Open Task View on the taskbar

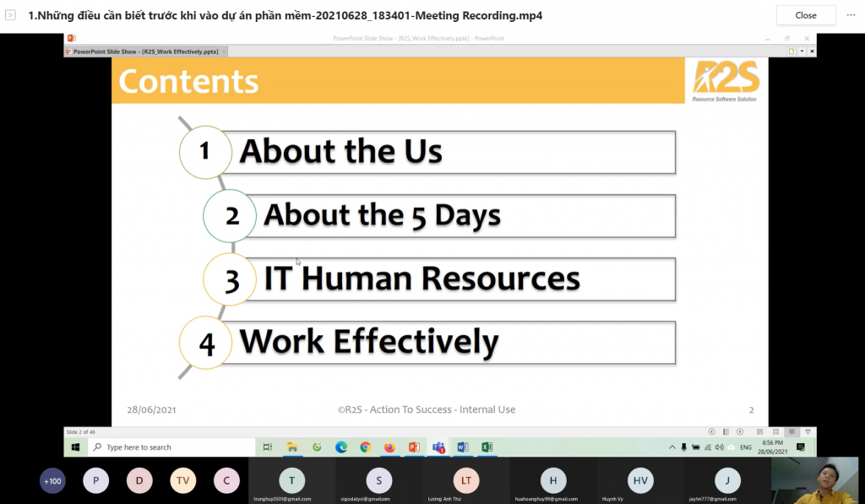(268, 447)
